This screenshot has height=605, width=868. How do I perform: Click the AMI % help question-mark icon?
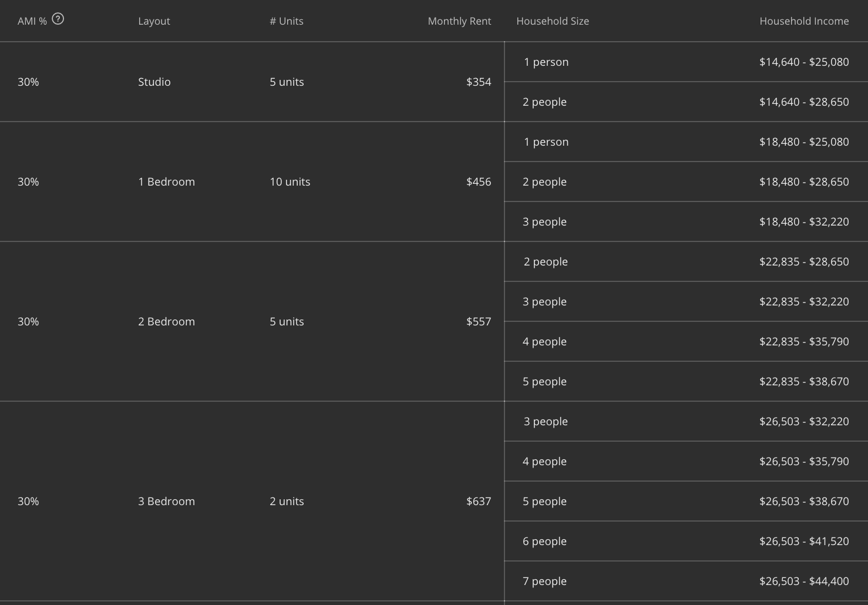pos(58,19)
